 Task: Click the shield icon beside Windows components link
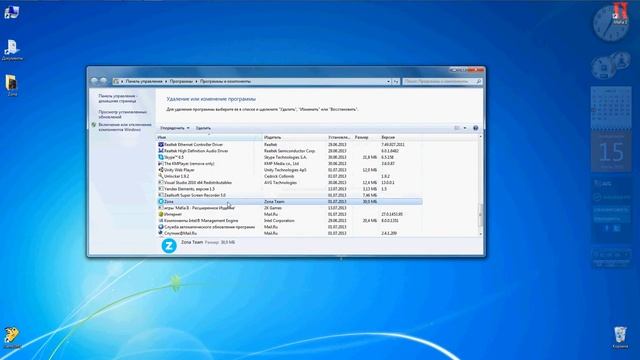pos(93,125)
